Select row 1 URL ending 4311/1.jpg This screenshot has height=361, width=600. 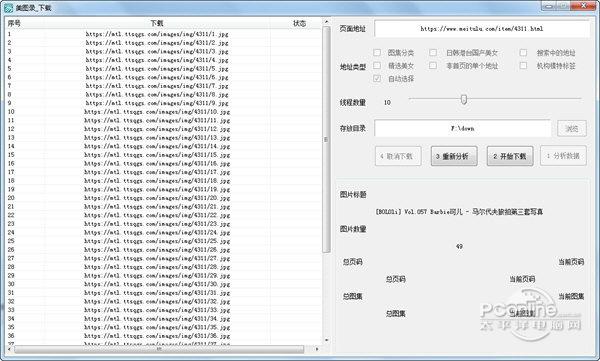(x=157, y=34)
